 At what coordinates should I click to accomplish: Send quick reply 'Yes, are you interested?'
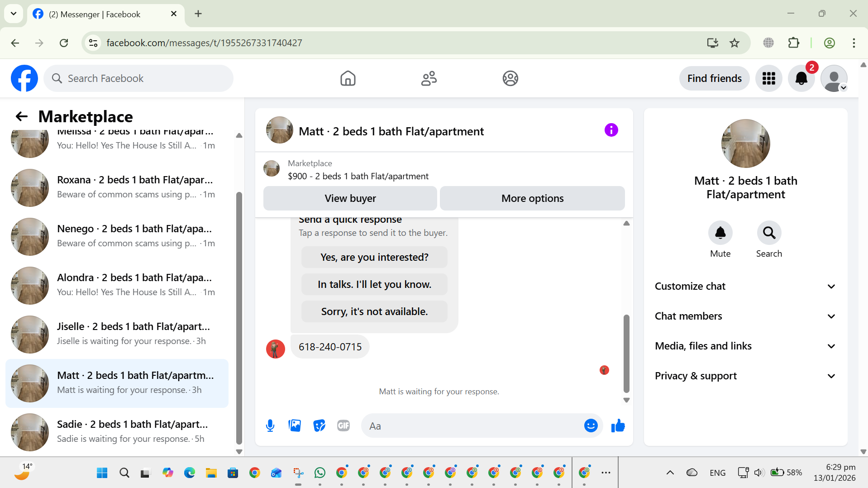click(374, 257)
